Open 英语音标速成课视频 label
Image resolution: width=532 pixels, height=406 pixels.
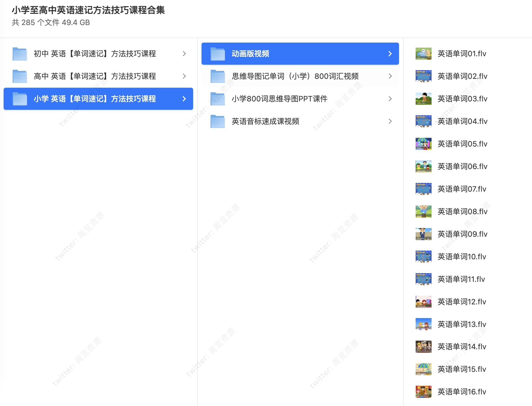(265, 121)
